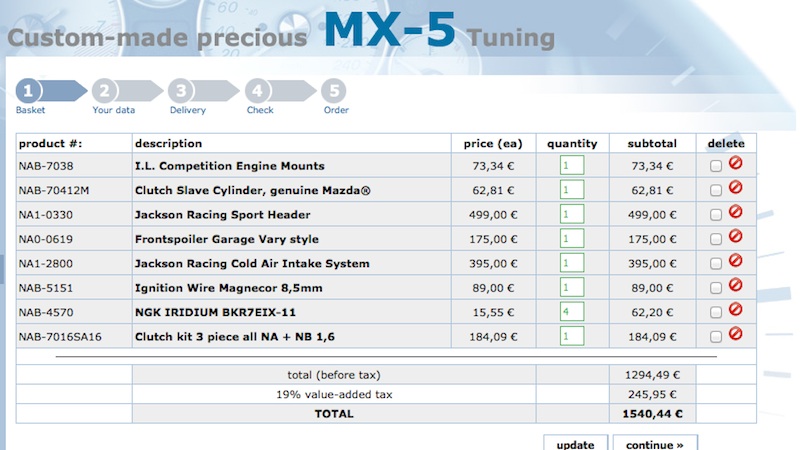Click description I.L. Competition Engine Mounts

coord(230,166)
